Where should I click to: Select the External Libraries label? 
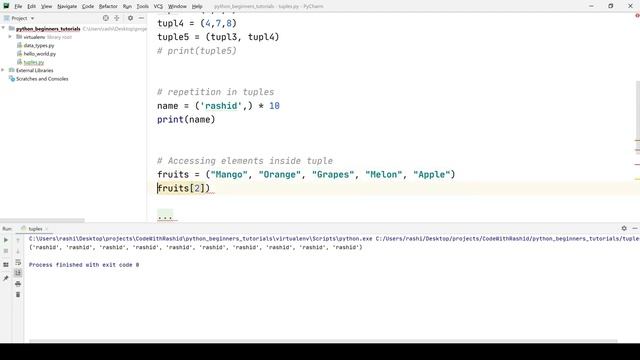(35, 70)
